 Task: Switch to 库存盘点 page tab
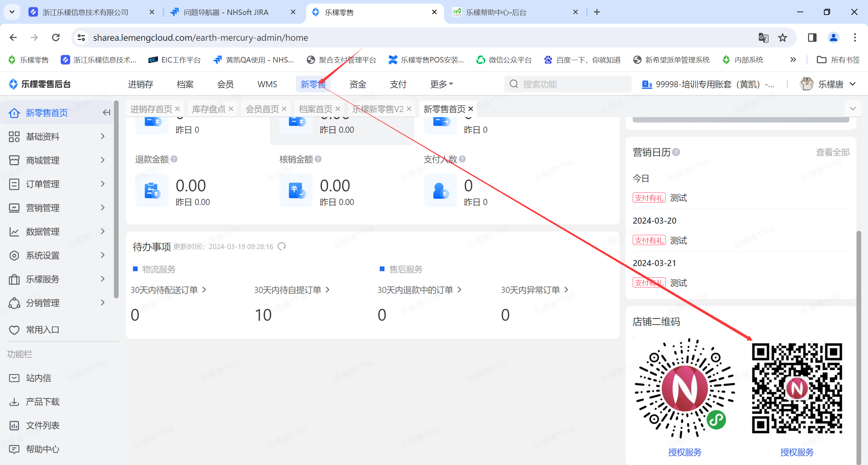tap(209, 109)
